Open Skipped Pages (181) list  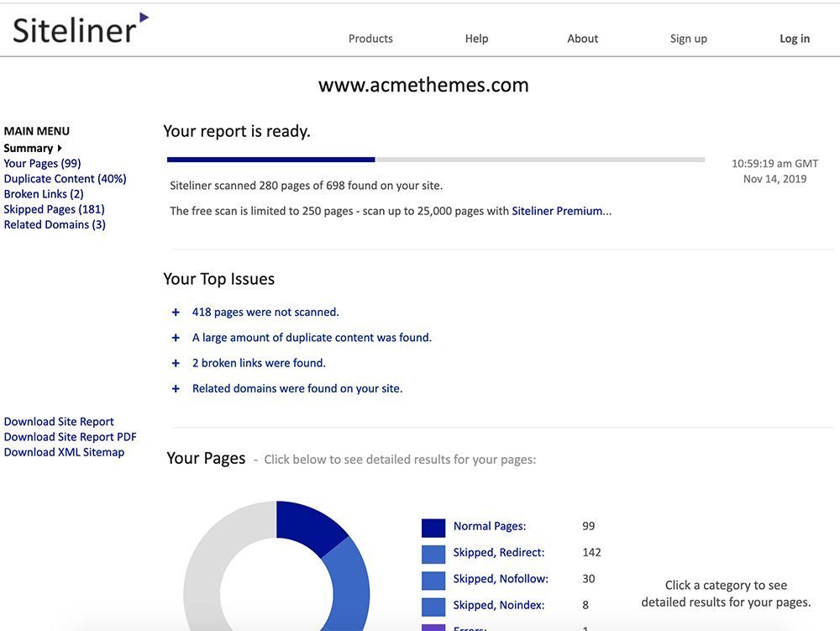[x=54, y=209]
